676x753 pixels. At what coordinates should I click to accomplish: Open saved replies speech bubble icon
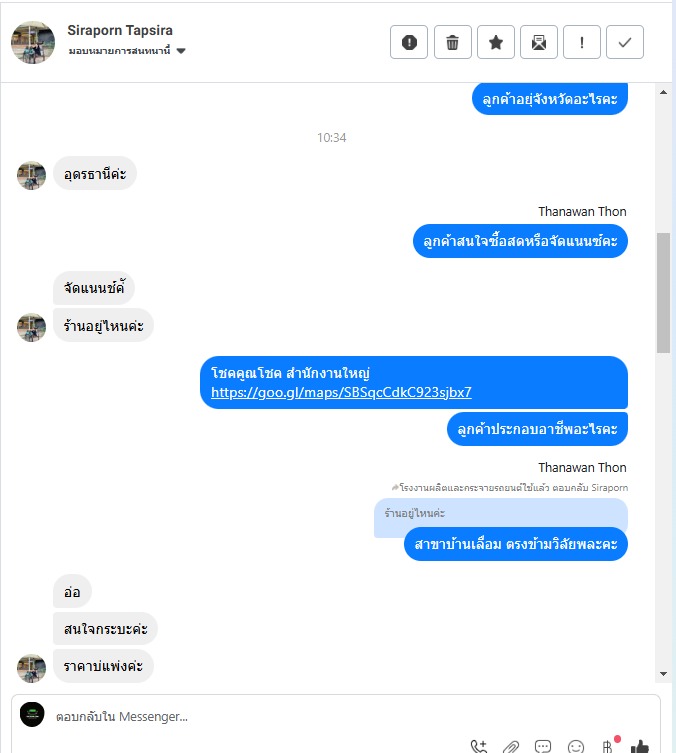[x=543, y=746]
